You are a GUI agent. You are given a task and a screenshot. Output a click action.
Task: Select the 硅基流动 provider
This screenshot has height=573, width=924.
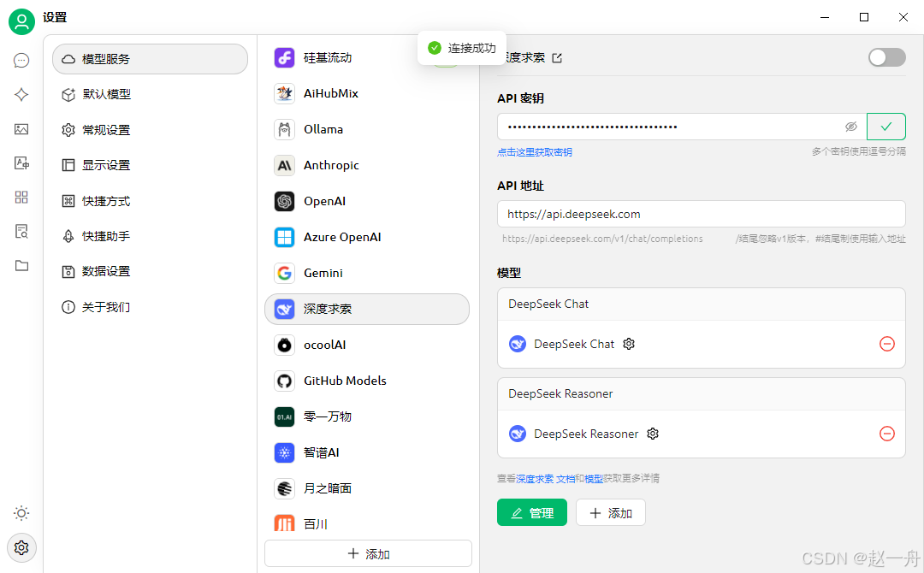click(x=366, y=57)
